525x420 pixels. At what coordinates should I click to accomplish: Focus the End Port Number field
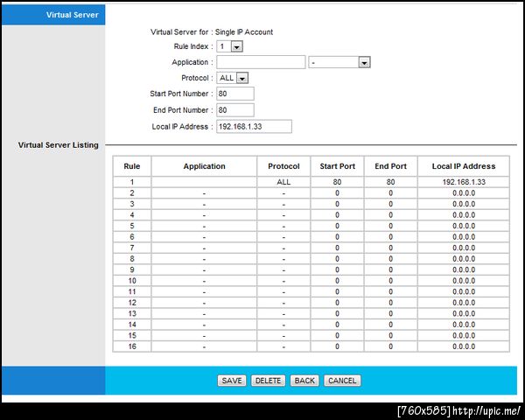[235, 110]
